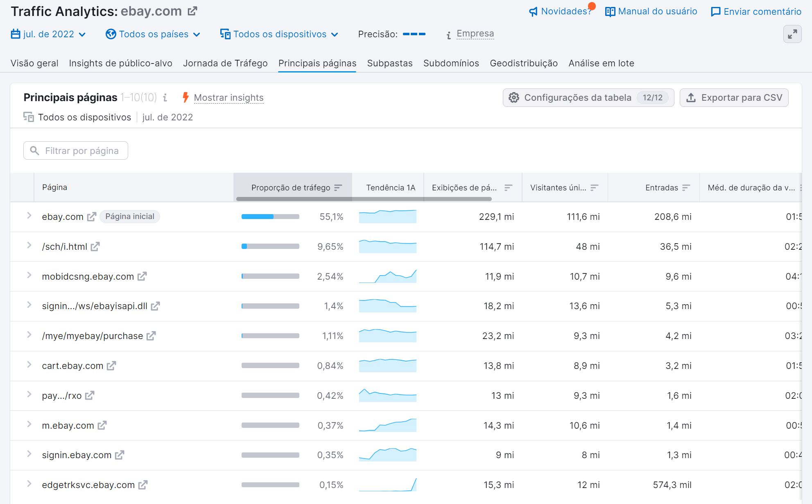The image size is (812, 504).
Task: Open external link for signin.ebay.com
Action: click(120, 455)
